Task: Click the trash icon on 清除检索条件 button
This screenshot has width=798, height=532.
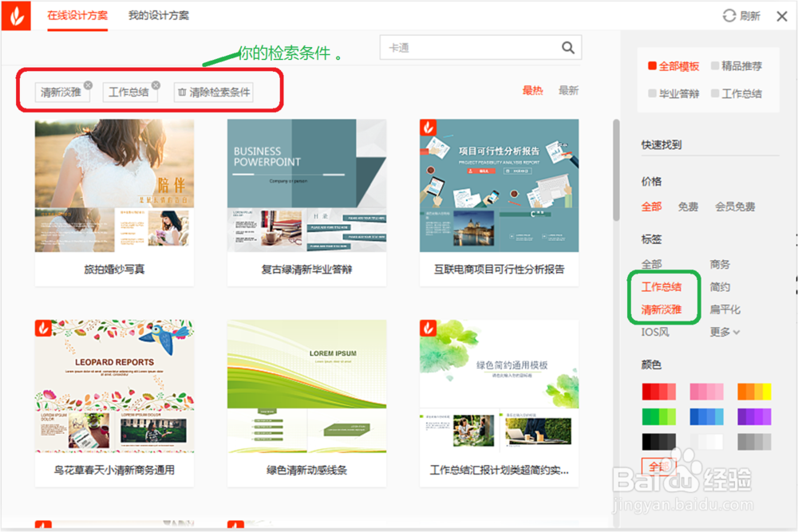Action: coord(181,92)
